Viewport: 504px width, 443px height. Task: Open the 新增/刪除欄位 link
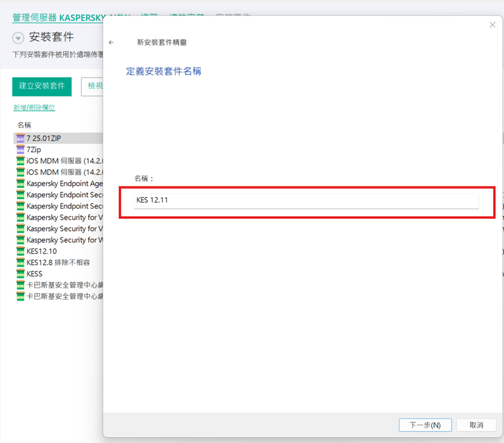click(34, 108)
